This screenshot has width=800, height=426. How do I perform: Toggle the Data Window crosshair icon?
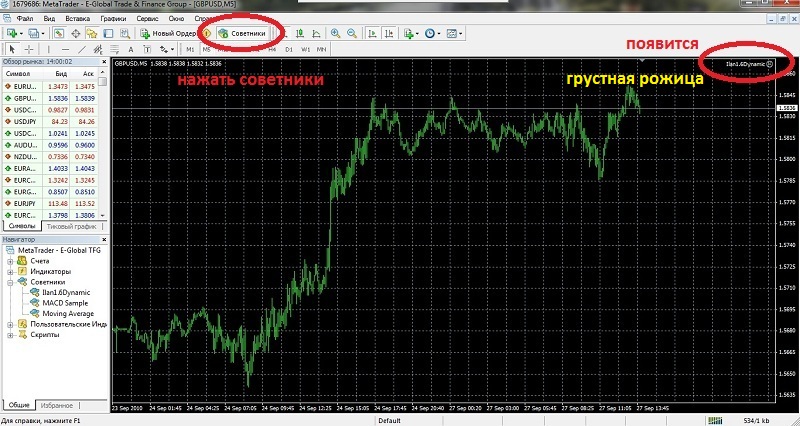76,33
